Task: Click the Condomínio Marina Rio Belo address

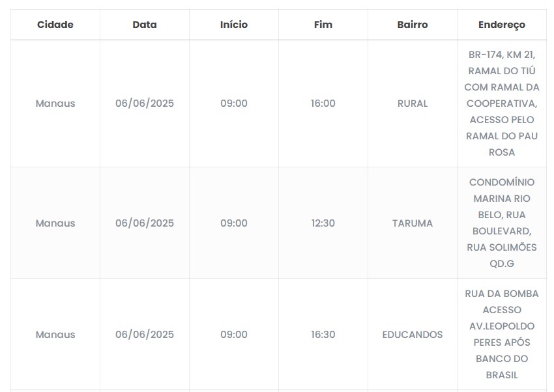Action: [501, 223]
